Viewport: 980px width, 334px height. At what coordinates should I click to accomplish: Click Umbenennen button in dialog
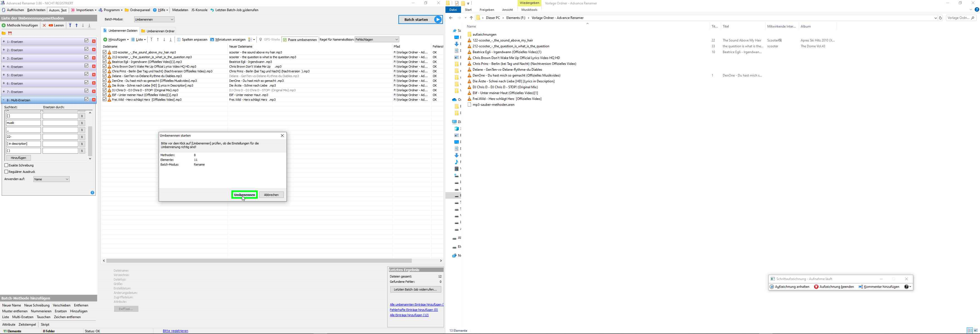244,195
